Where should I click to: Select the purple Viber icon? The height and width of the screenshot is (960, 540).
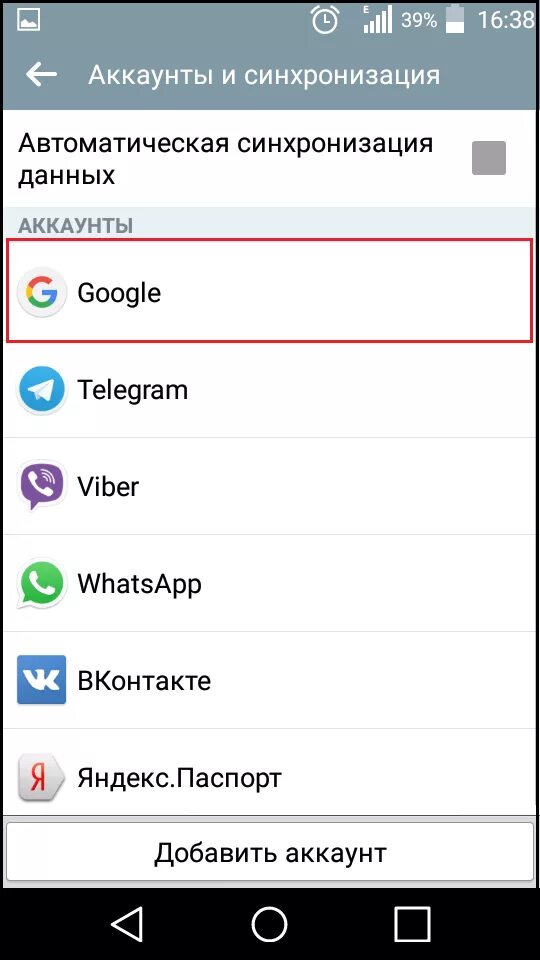pos(42,486)
